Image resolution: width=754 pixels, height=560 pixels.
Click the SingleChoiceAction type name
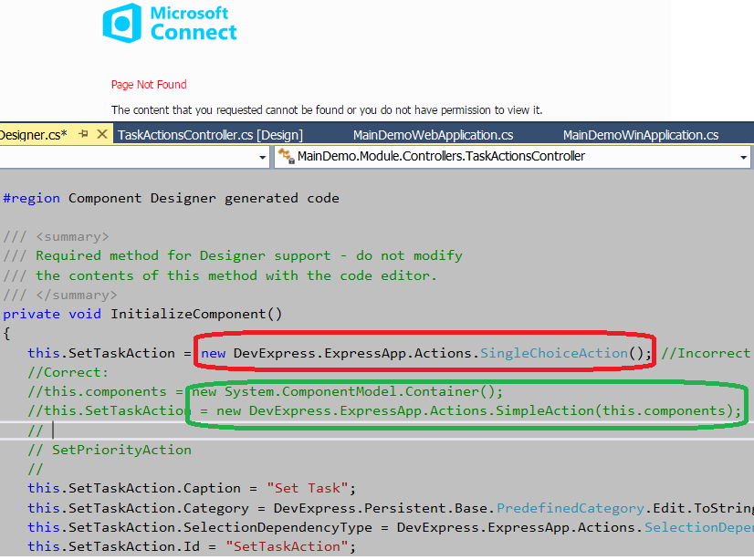[554, 353]
